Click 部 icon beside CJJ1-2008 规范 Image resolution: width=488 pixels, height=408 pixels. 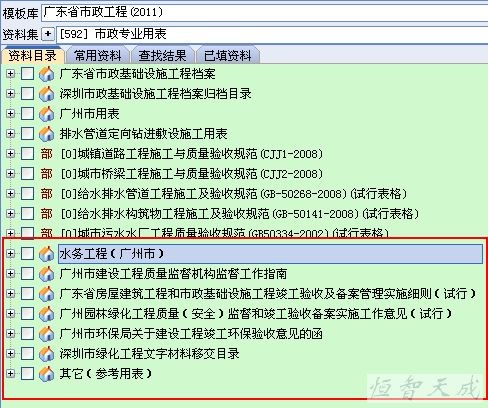(47, 154)
